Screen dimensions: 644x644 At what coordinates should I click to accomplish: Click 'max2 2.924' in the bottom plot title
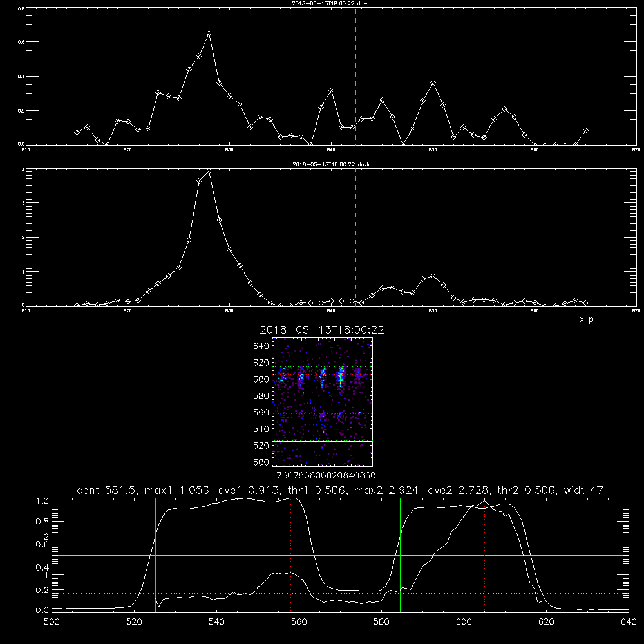click(x=387, y=490)
